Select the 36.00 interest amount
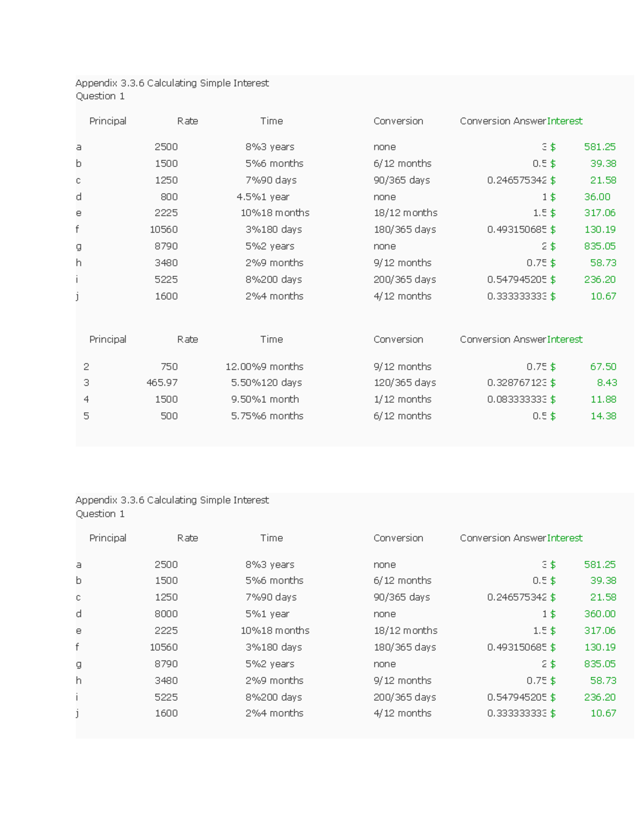The height and width of the screenshot is (834, 644). coord(597,197)
